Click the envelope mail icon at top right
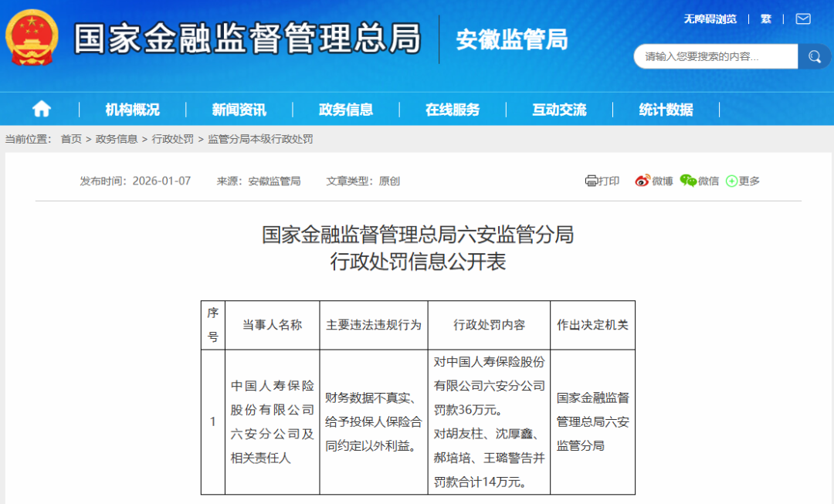This screenshot has width=834, height=504. click(x=802, y=19)
